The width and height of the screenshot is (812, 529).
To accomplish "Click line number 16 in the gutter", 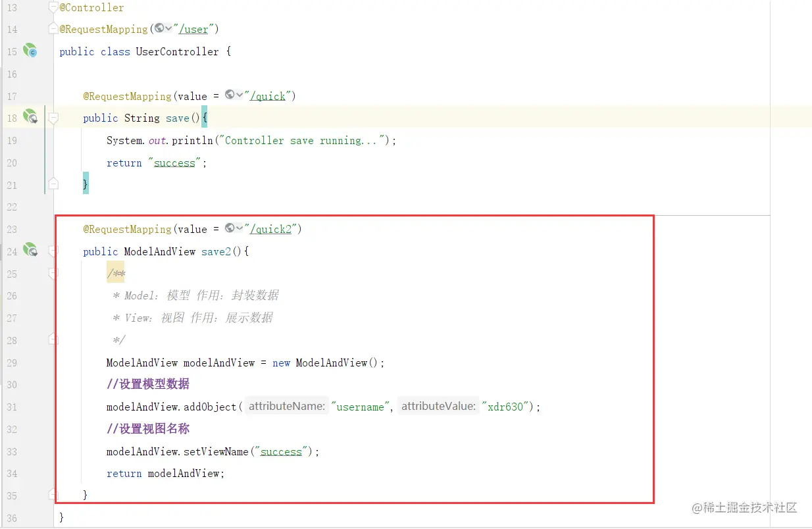I will coord(12,74).
